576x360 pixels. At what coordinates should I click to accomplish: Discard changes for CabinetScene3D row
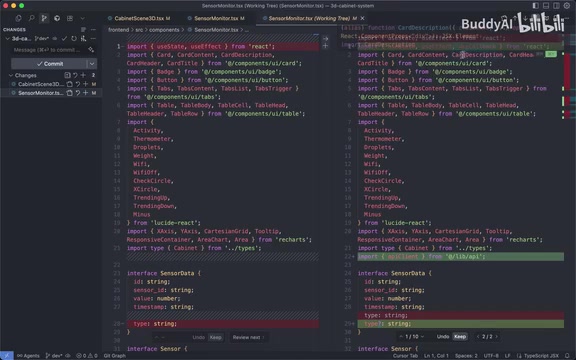(x=78, y=84)
